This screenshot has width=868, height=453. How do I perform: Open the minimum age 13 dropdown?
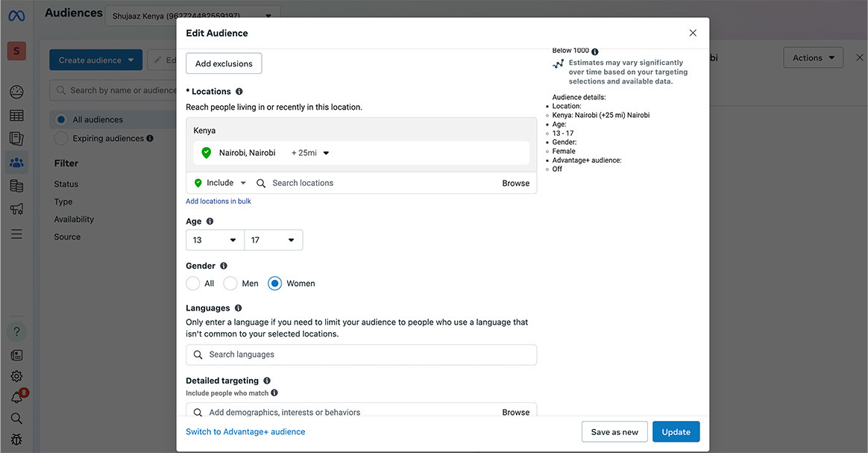pyautogui.click(x=215, y=240)
